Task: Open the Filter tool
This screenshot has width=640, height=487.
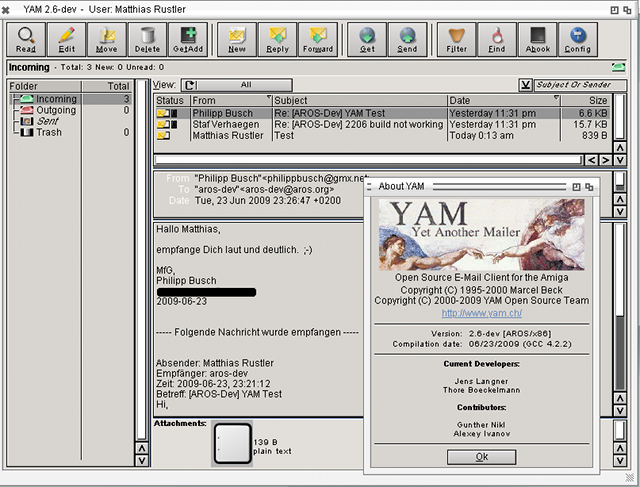Action: coord(457,40)
